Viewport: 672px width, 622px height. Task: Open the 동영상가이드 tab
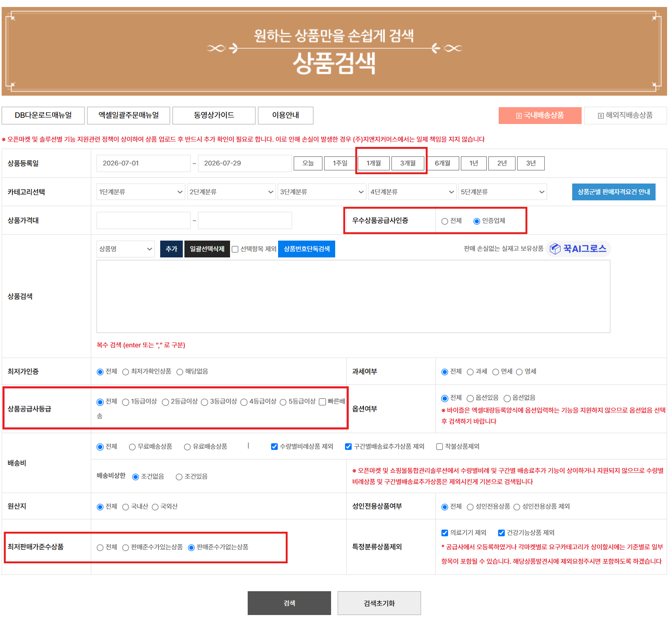click(x=214, y=115)
